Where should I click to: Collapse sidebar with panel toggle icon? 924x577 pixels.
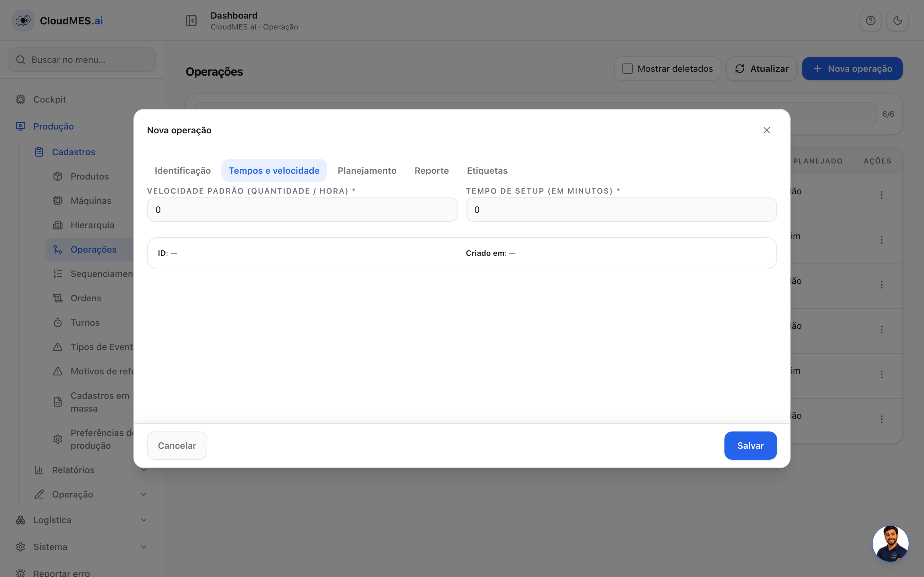point(191,21)
